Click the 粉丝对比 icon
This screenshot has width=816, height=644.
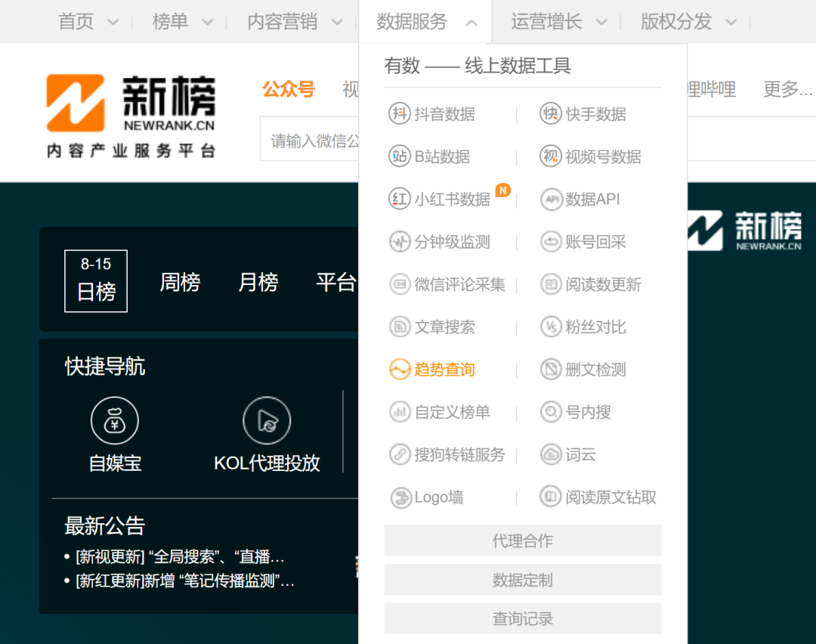click(551, 327)
